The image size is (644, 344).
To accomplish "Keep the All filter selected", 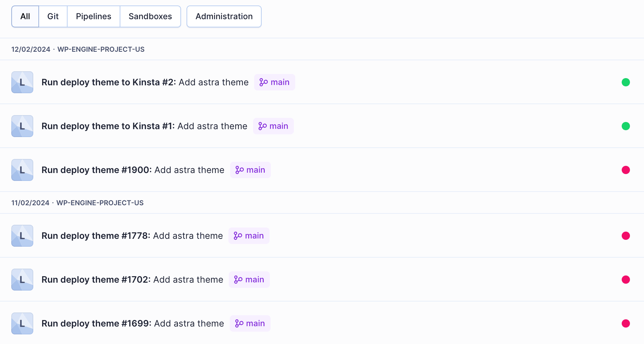I will pos(25,16).
